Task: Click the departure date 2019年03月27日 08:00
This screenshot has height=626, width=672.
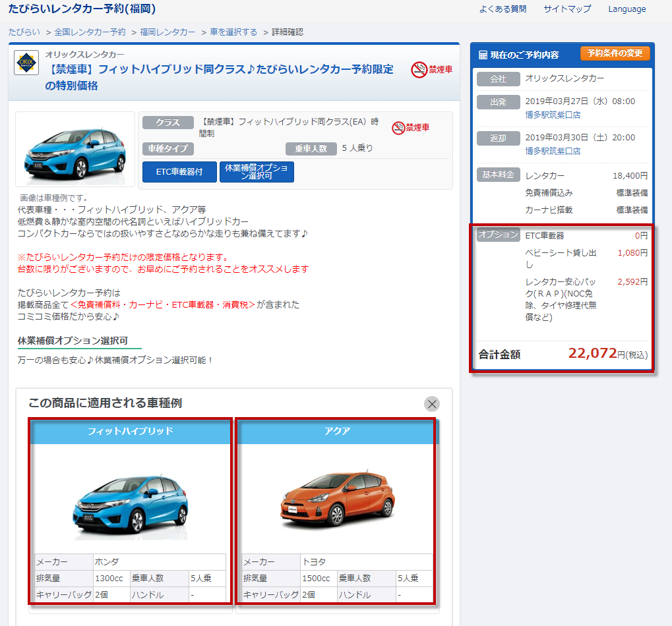Action: [580, 101]
